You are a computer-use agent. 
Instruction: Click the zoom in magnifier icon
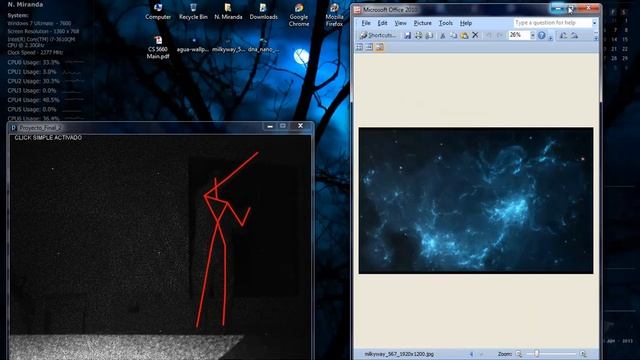pyautogui.click(x=583, y=354)
